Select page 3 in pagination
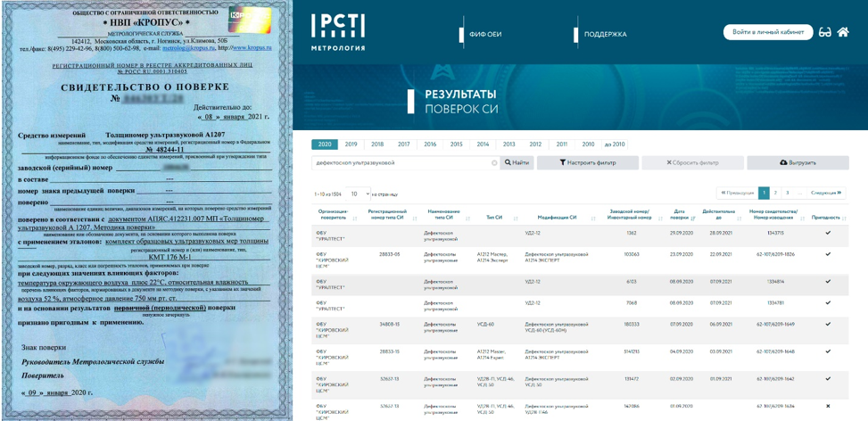 (x=787, y=193)
